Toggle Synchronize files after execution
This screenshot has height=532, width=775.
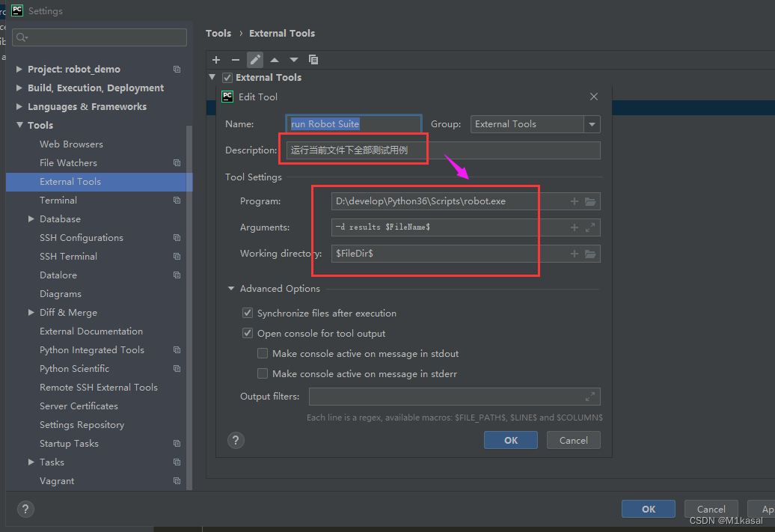coord(248,313)
